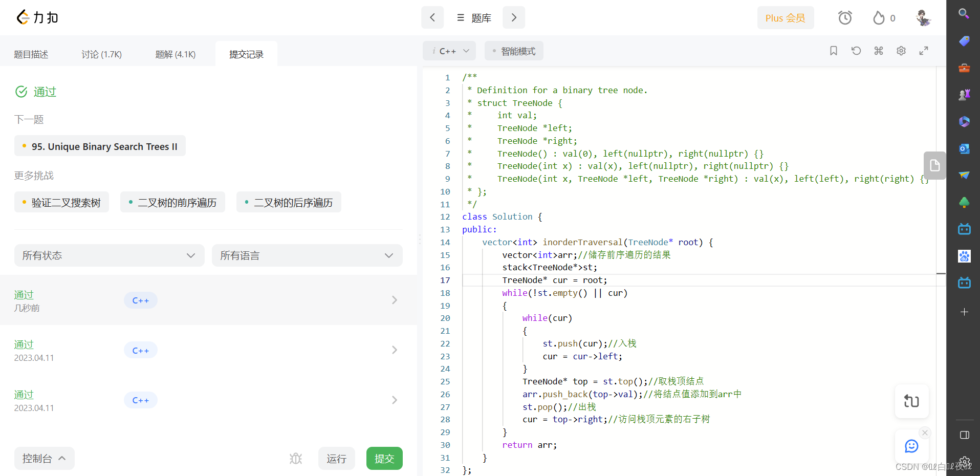
Task: Click browser sidebar shopping tag icon
Action: 964,40
